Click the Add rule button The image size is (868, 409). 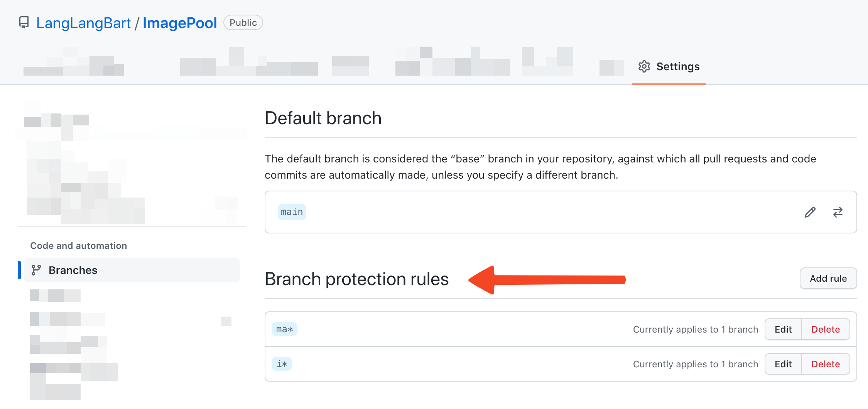click(x=828, y=278)
